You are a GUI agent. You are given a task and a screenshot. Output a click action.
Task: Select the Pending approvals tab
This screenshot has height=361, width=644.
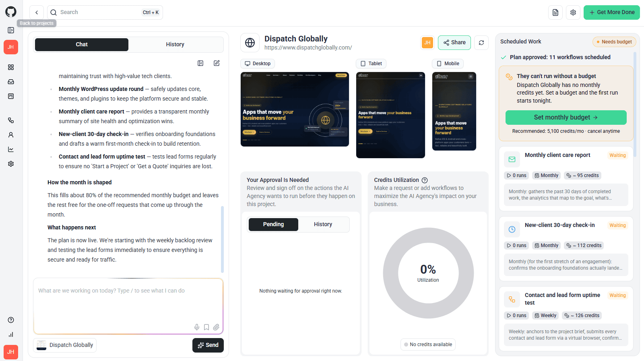point(274,225)
